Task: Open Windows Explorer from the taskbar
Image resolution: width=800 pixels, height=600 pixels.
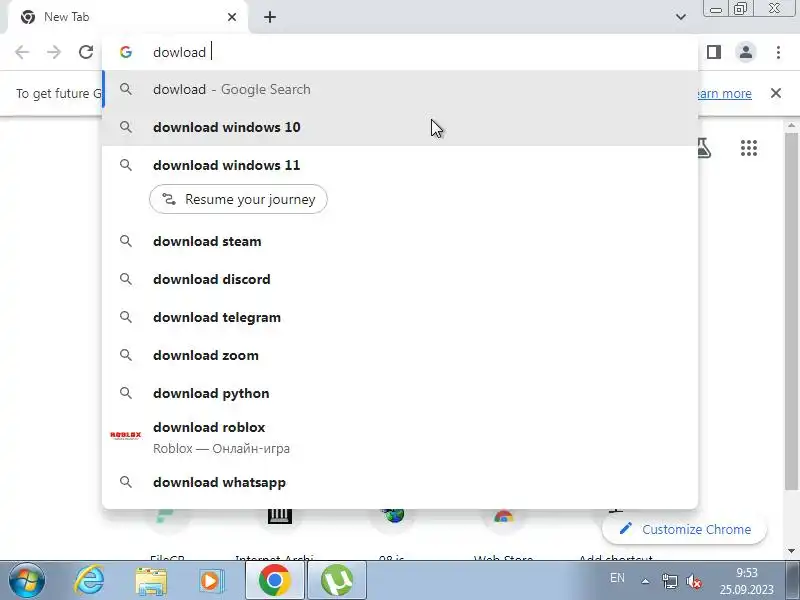Action: point(151,580)
